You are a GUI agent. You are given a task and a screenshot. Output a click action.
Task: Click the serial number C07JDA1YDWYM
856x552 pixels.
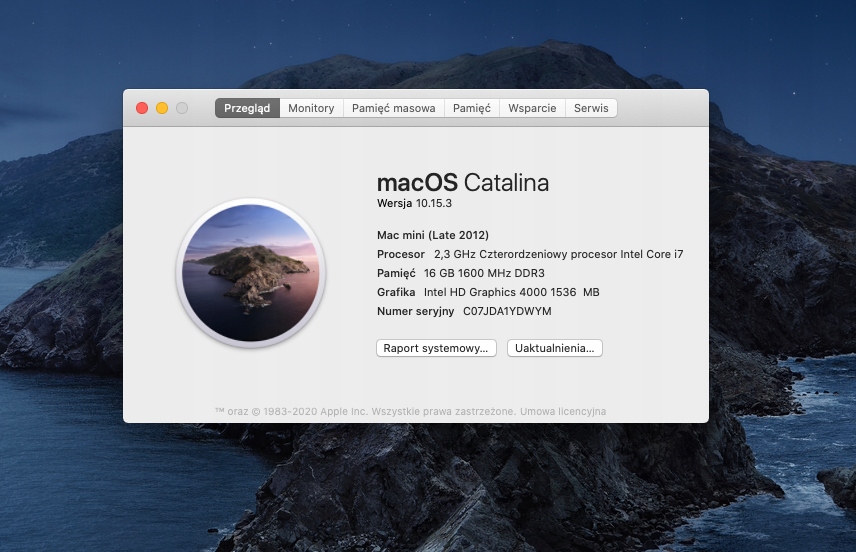click(507, 311)
